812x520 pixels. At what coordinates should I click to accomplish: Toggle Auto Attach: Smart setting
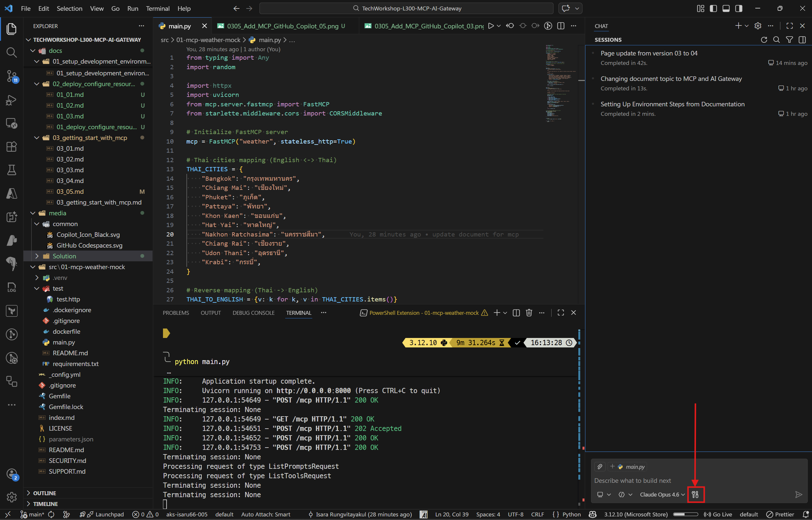click(x=265, y=514)
